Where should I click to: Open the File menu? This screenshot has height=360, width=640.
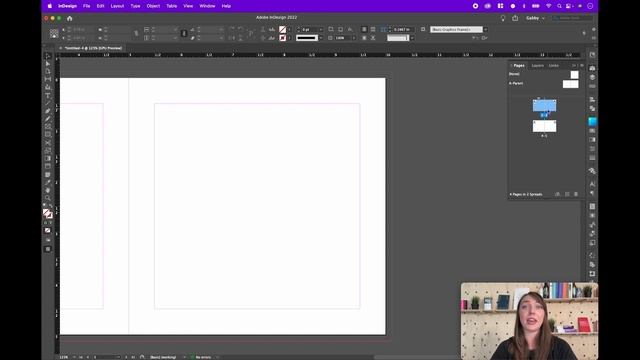[87, 6]
